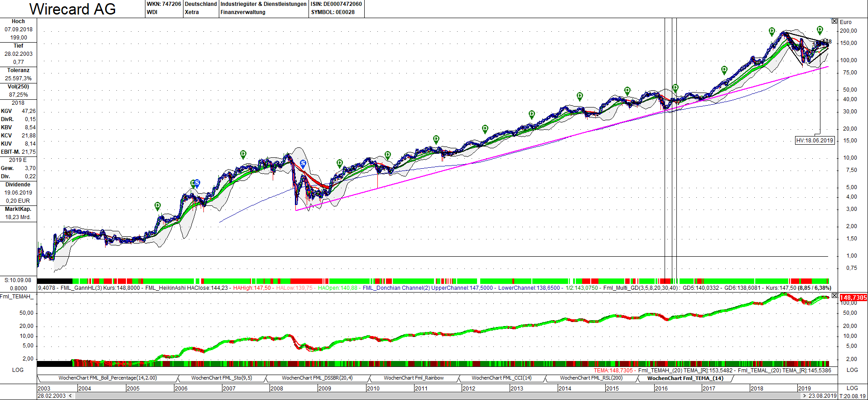
Task: Close the Fml_TEMAH indicator panel
Action: (834, 296)
